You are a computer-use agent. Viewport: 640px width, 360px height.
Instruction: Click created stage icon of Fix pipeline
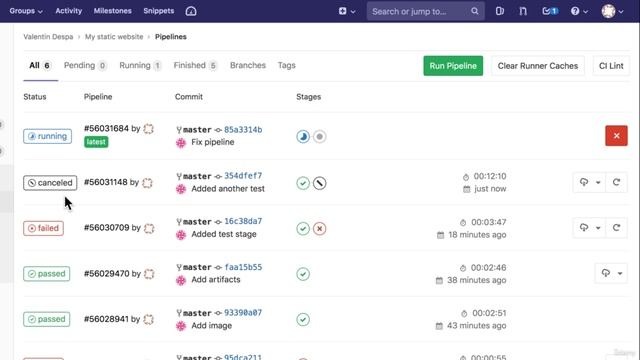320,137
